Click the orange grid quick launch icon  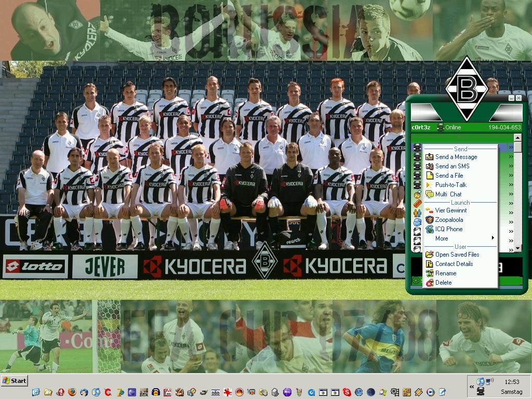tap(407, 393)
